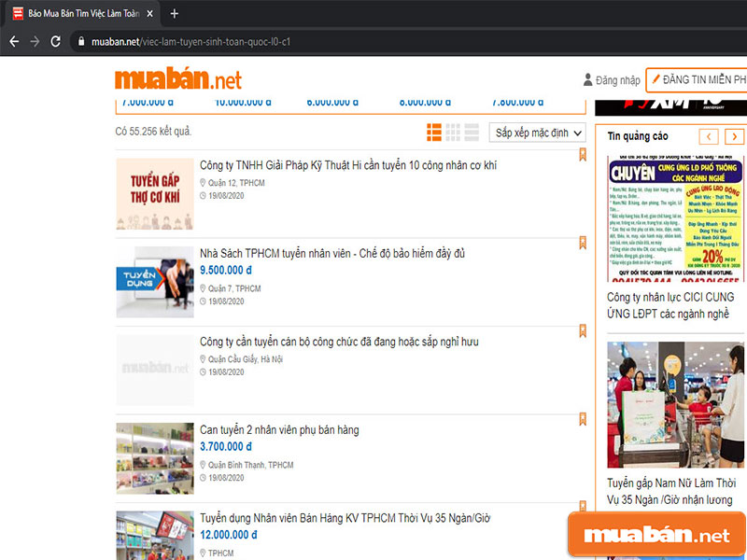Screen dimensions: 747x560
Task: Click the muaban.net placeholder thumbnail
Action: pos(155,370)
